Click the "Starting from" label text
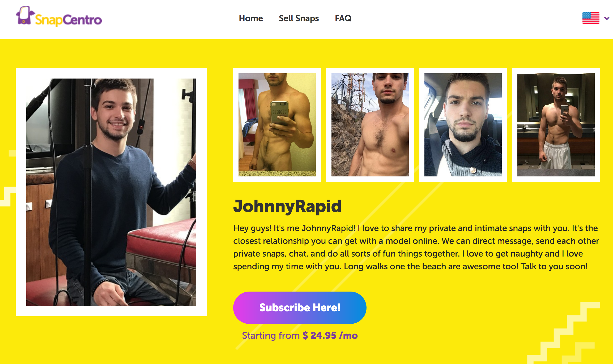Screen dimensions: 613x364 pos(271,336)
